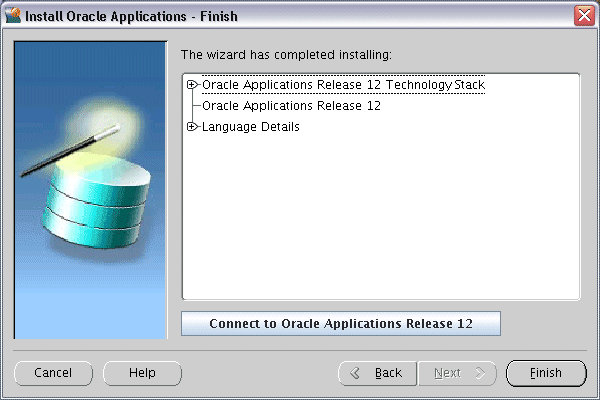Close the Install Oracle Applications window
The width and height of the screenshot is (600, 400).
(584, 16)
